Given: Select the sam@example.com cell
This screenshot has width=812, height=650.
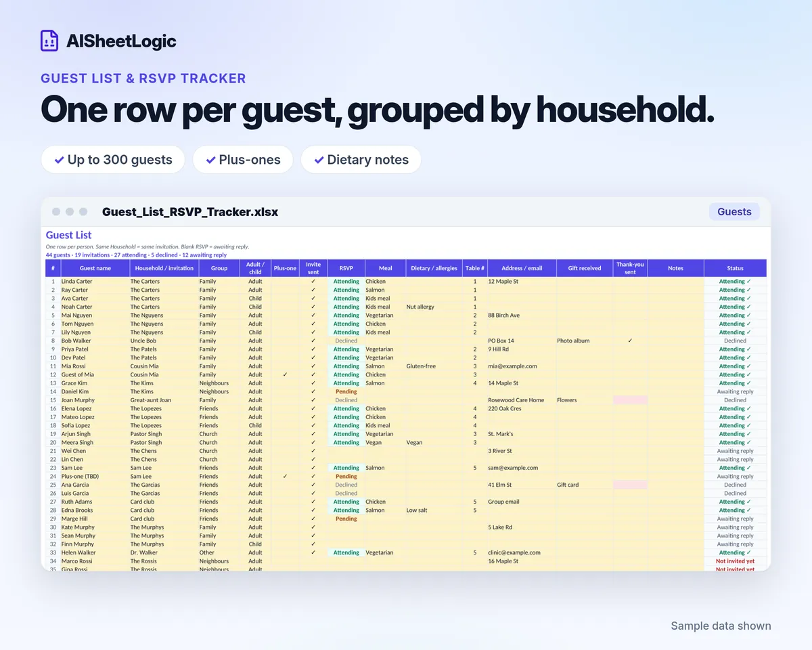Looking at the screenshot, I should coord(522,468).
